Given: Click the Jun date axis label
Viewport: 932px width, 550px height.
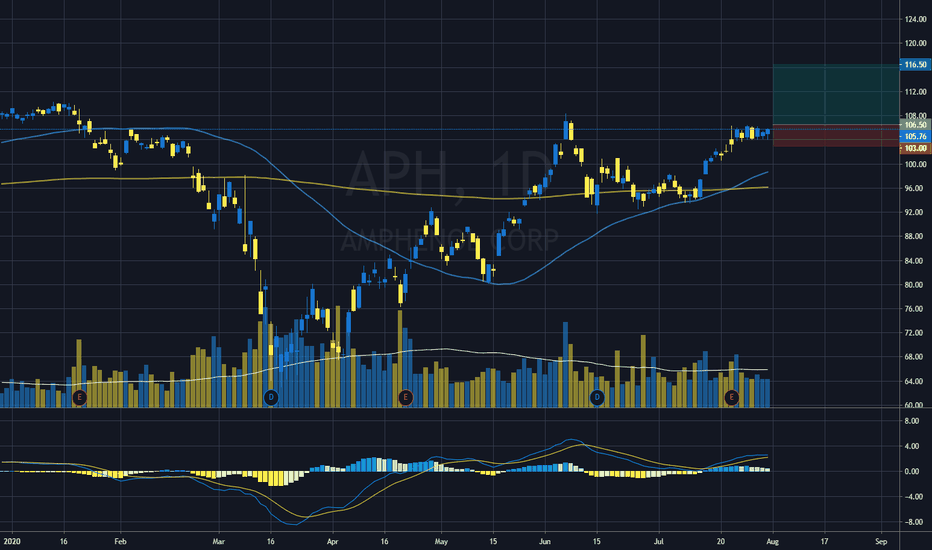Looking at the screenshot, I should [x=544, y=542].
